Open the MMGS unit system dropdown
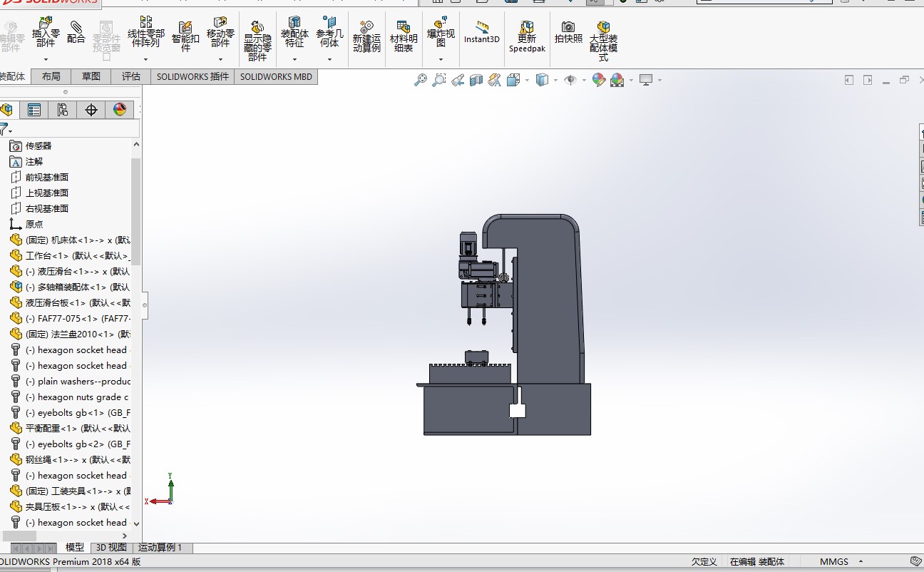 pos(841,561)
